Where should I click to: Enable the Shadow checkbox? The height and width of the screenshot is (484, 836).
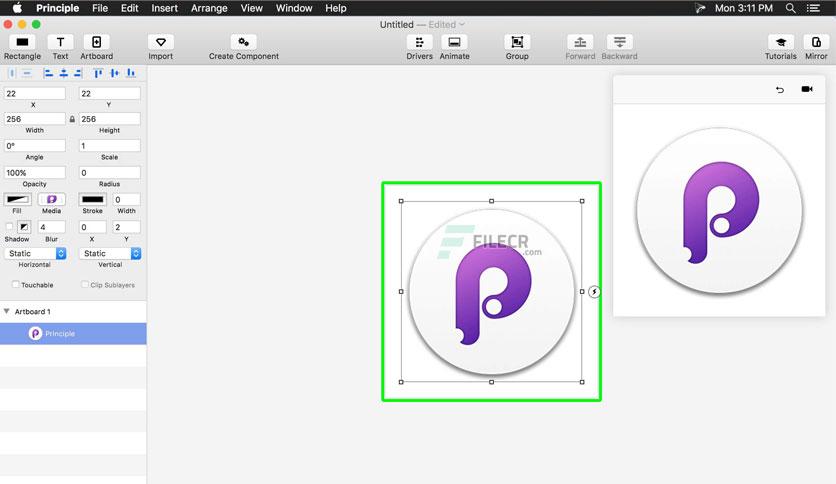[9, 227]
